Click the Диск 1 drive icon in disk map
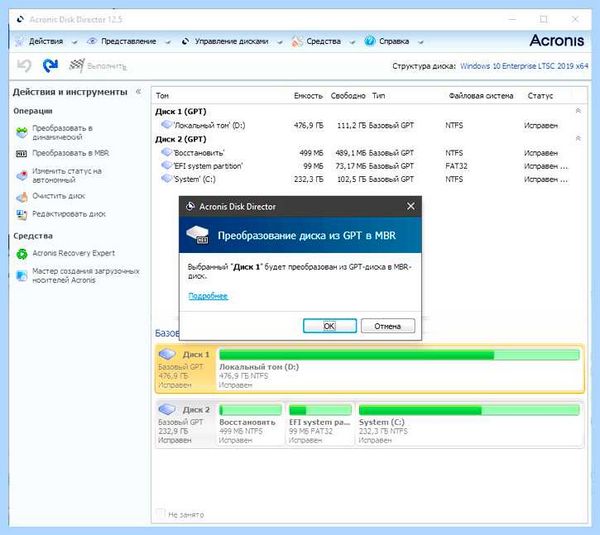This screenshot has height=535, width=600. point(167,354)
